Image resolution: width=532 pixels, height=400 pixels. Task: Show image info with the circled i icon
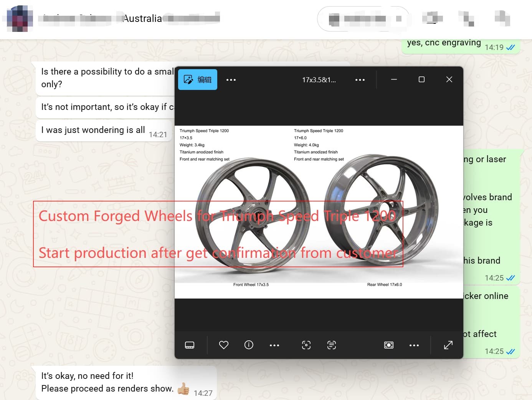coord(249,345)
